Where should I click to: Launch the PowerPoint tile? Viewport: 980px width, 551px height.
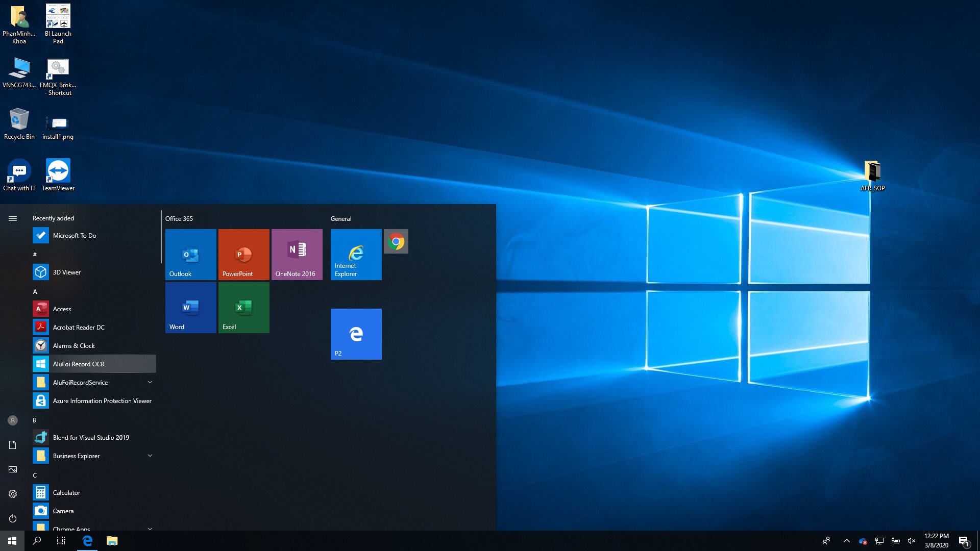point(243,254)
